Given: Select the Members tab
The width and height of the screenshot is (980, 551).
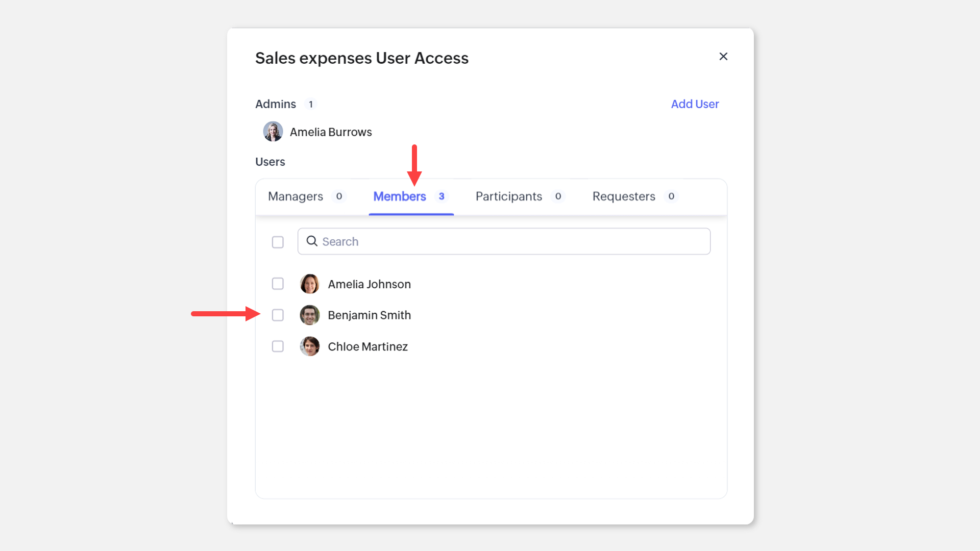Looking at the screenshot, I should pos(400,196).
